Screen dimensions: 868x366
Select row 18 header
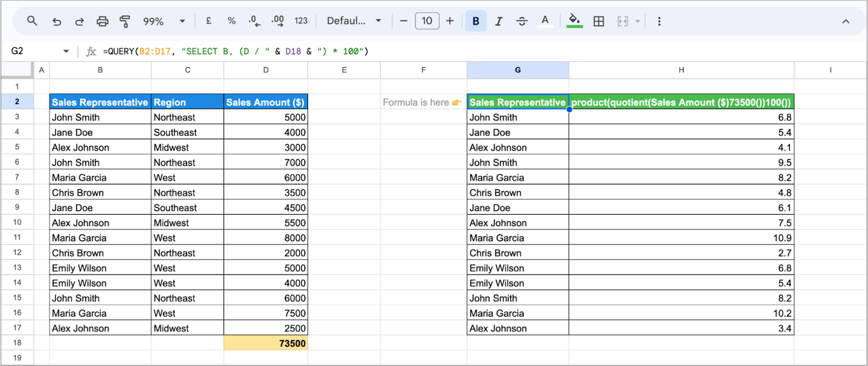pyautogui.click(x=17, y=343)
